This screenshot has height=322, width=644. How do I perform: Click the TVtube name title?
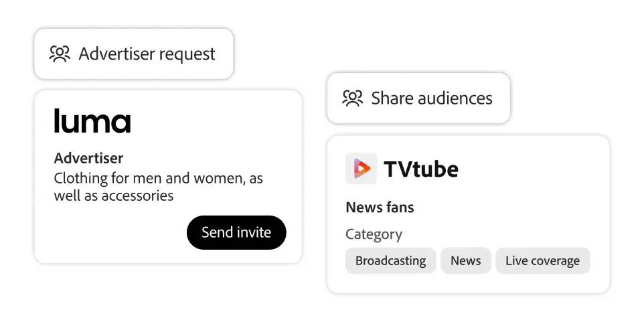coord(421,169)
